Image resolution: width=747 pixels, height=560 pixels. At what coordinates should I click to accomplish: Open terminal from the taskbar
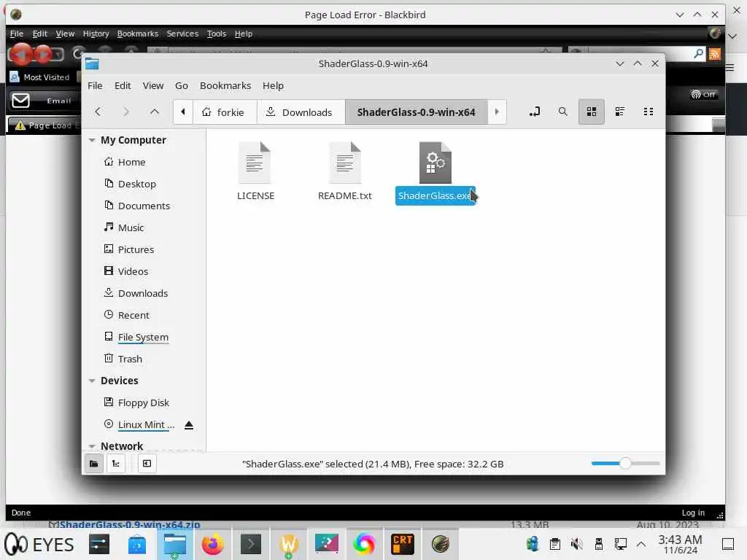(251, 544)
